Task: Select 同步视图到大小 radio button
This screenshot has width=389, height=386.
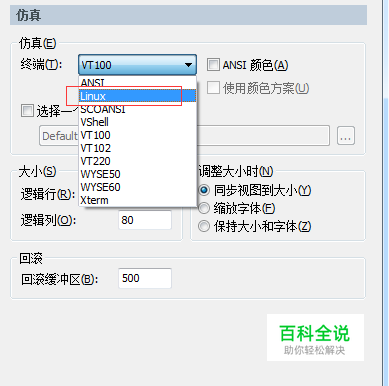Action: (x=204, y=190)
